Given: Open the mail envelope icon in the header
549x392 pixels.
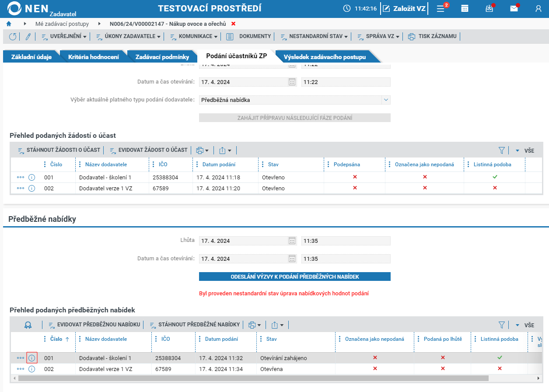Looking at the screenshot, I should (514, 8).
